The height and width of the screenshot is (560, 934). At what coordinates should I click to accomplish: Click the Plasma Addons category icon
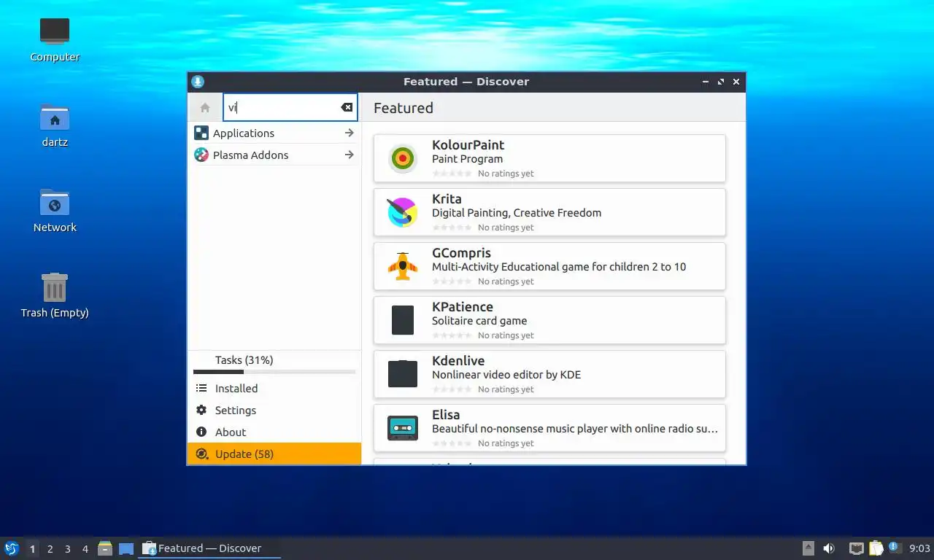click(201, 155)
